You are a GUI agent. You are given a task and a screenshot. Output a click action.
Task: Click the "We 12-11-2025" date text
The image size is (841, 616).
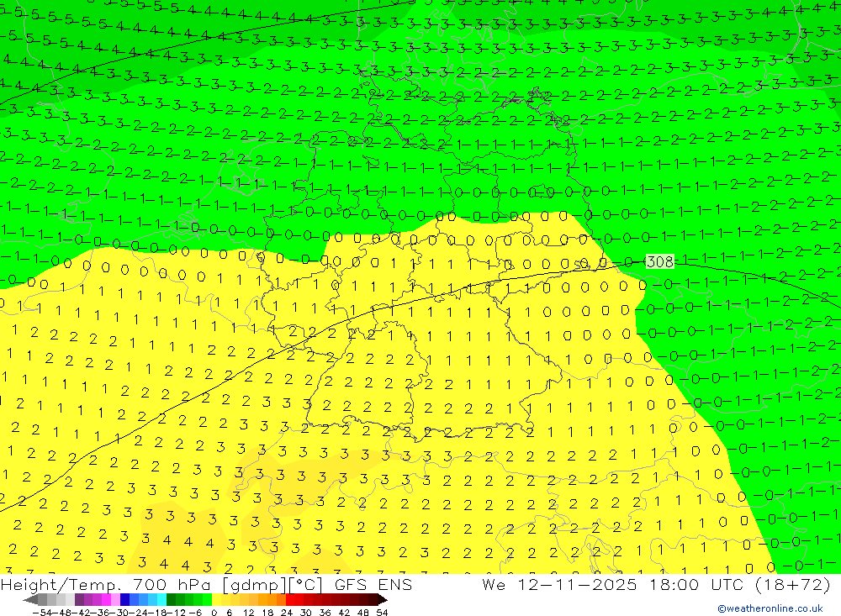point(559,584)
